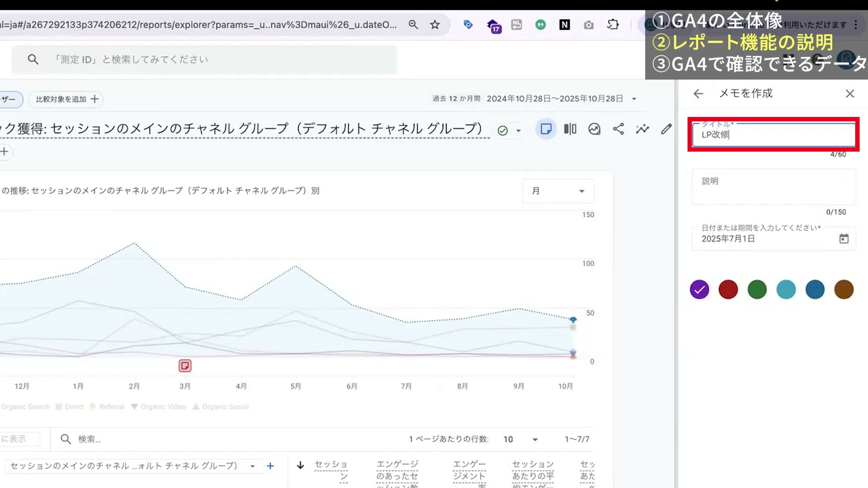Toggle Organic Video series in legend

(158, 407)
